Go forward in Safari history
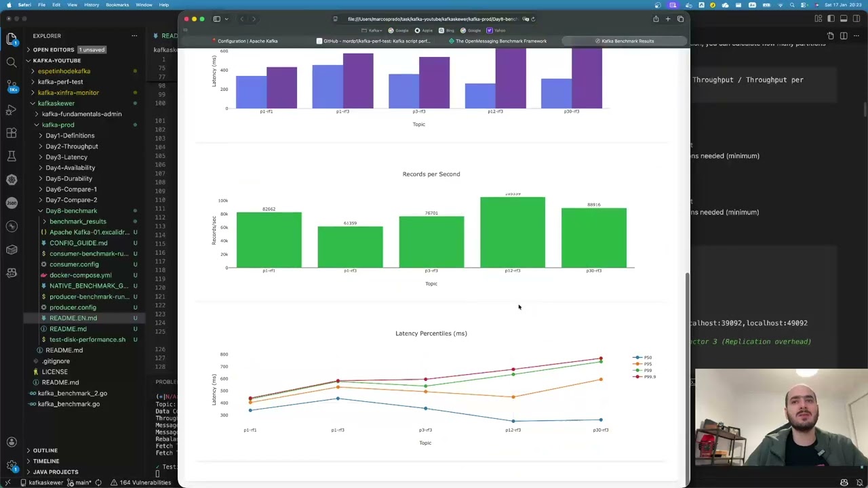Viewport: 868px width, 488px height. pyautogui.click(x=254, y=19)
